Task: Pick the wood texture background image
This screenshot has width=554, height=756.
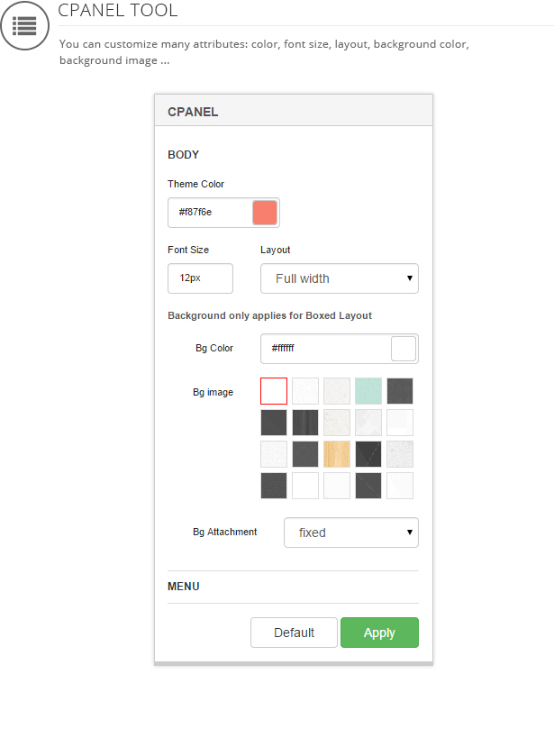Action: pyautogui.click(x=337, y=454)
